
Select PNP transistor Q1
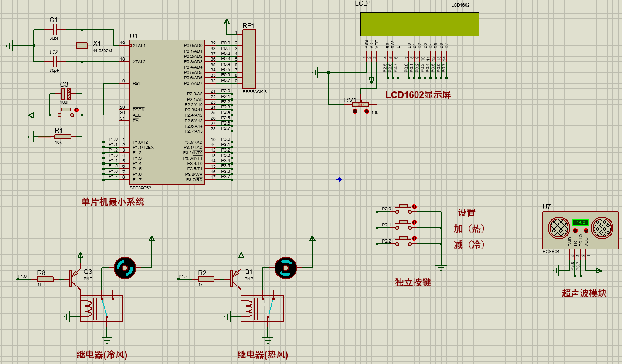pos(236,278)
